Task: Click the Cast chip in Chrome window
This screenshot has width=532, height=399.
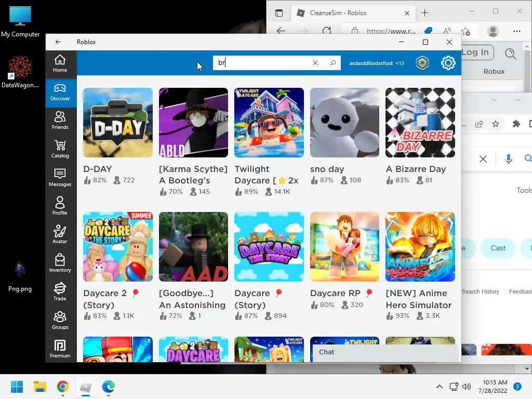Action: point(498,248)
